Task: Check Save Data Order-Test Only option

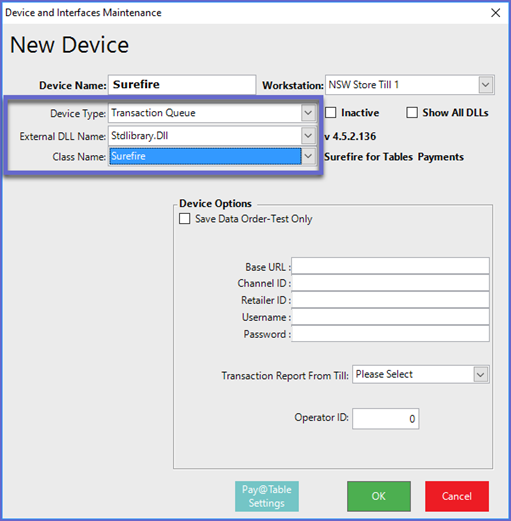Action: tap(184, 219)
